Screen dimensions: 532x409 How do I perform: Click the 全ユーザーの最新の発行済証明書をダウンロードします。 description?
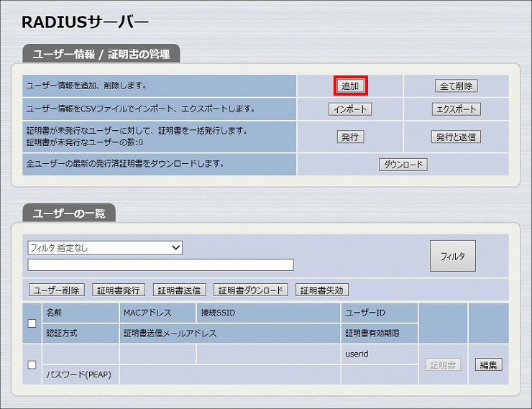point(125,164)
